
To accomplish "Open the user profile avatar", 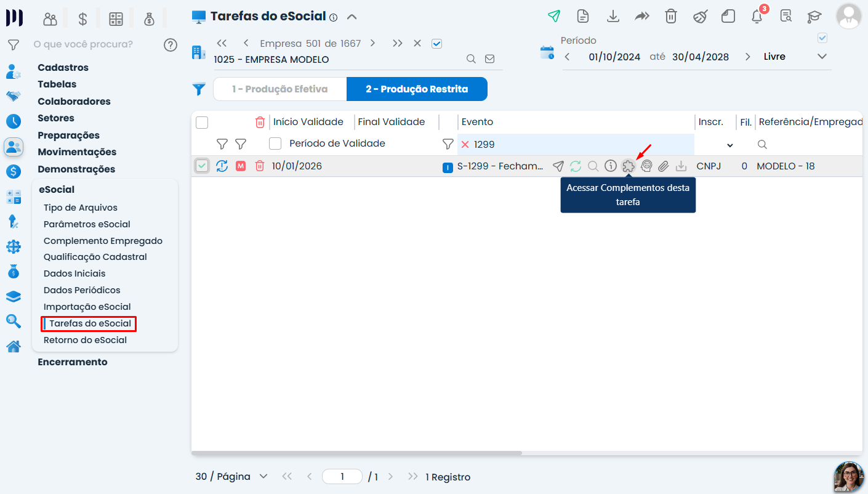I will [x=848, y=16].
